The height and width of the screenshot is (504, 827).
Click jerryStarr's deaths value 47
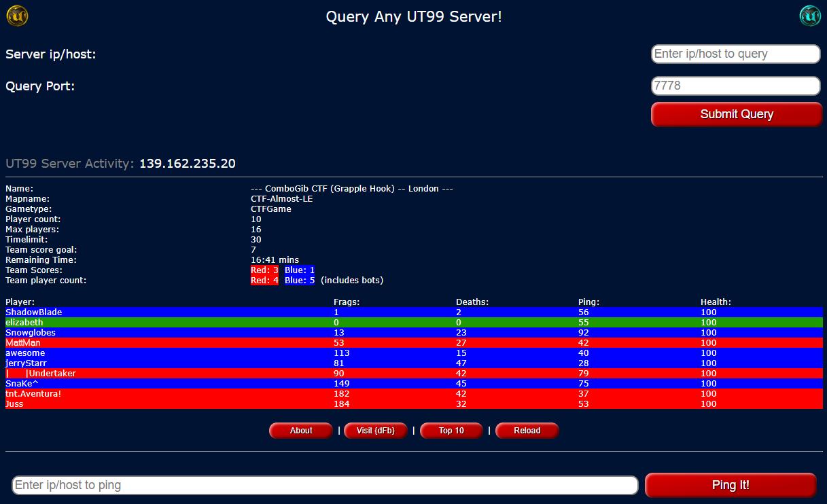(461, 363)
